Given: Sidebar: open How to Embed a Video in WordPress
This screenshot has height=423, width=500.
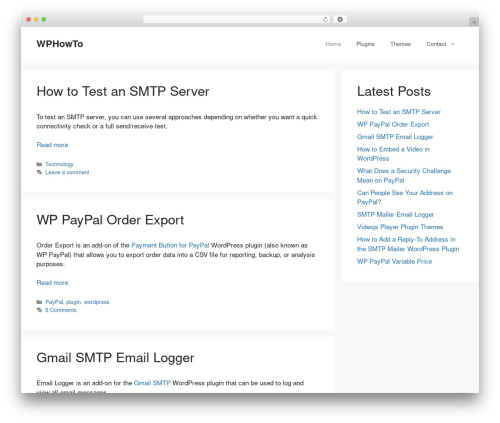Looking at the screenshot, I should coord(393,154).
